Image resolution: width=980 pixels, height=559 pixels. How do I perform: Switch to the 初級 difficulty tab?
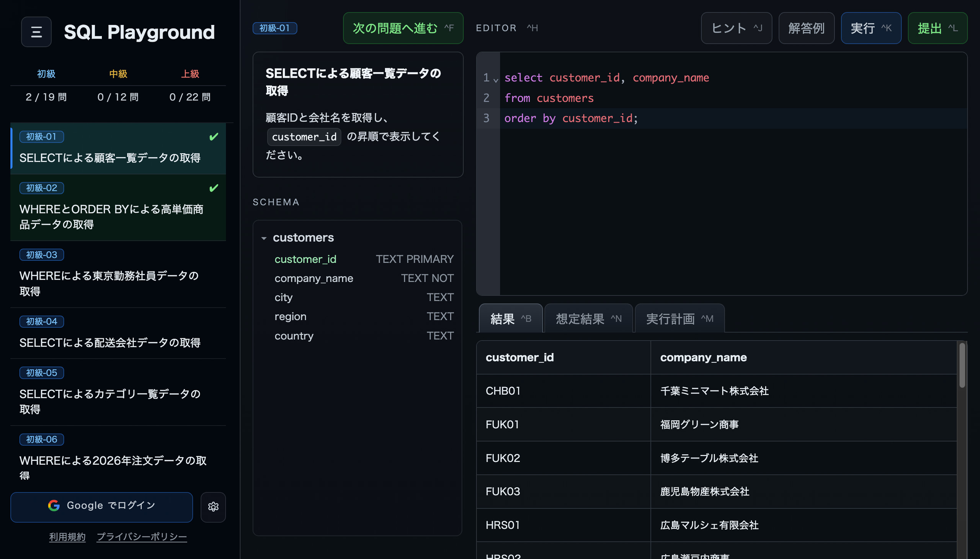(x=46, y=74)
